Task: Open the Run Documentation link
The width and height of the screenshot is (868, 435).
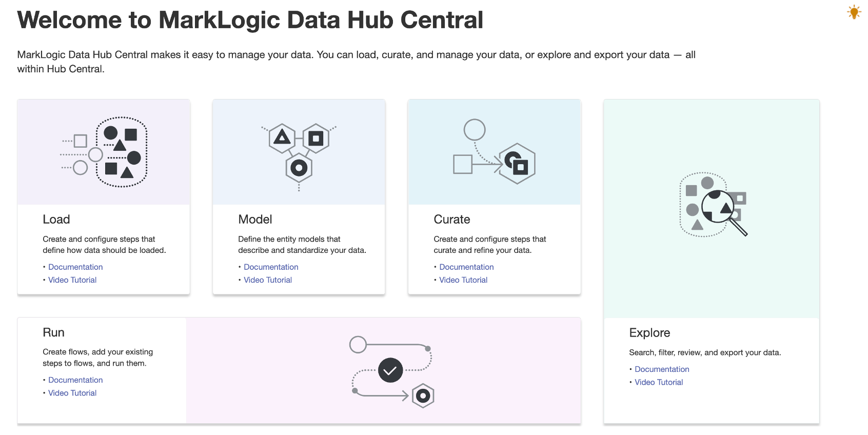Action: tap(75, 380)
